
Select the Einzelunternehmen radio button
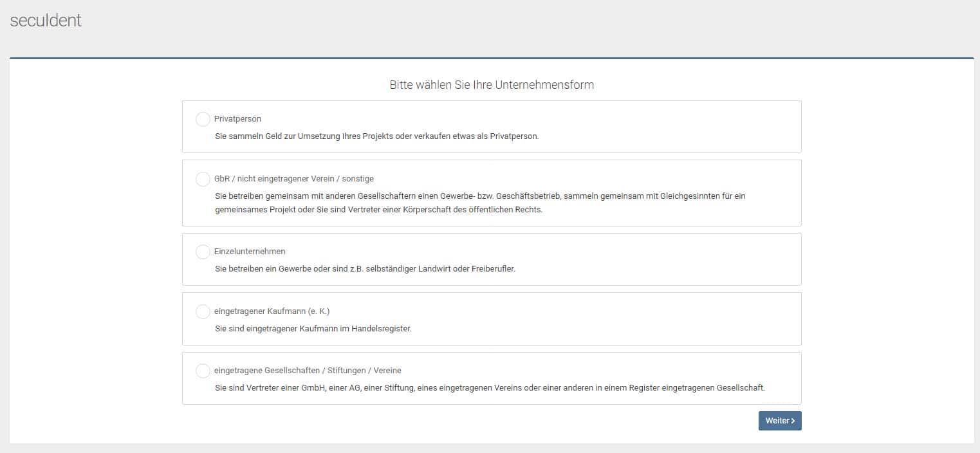tap(203, 252)
